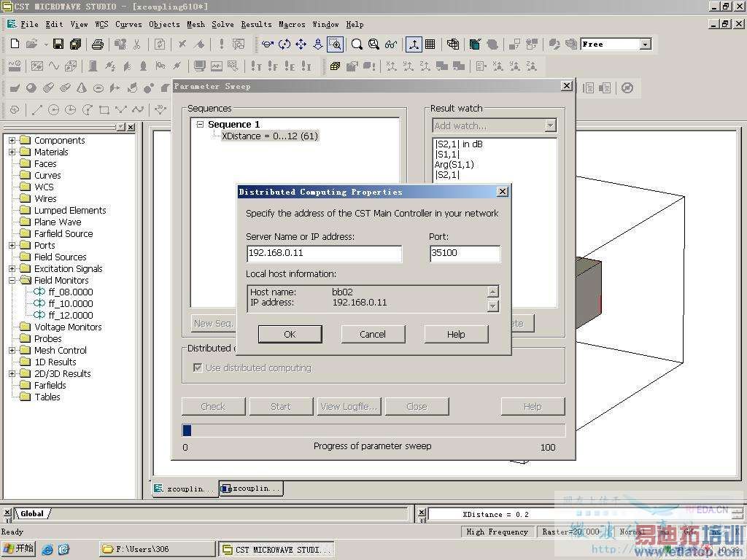Open the Solve menu
Screen dimensions: 747x560
pyautogui.click(x=222, y=24)
